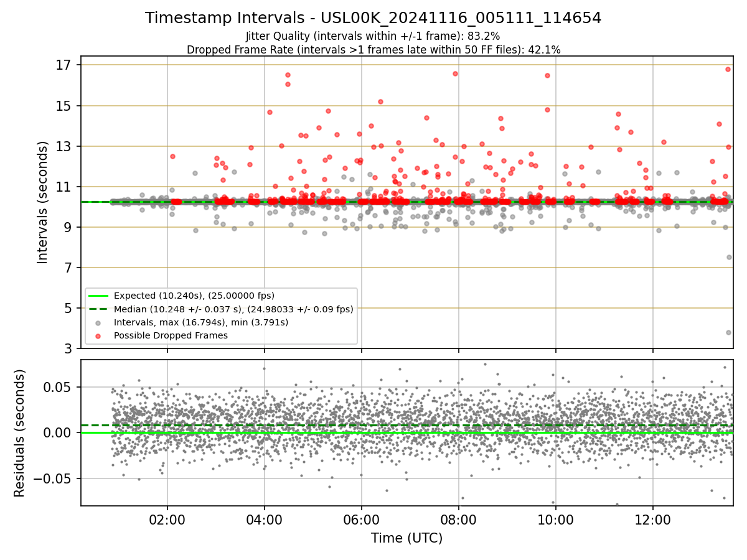Click the legend entry "Expected (10.240s), (25.00000 fps)"
The height and width of the screenshot is (560, 747).
[x=194, y=296]
